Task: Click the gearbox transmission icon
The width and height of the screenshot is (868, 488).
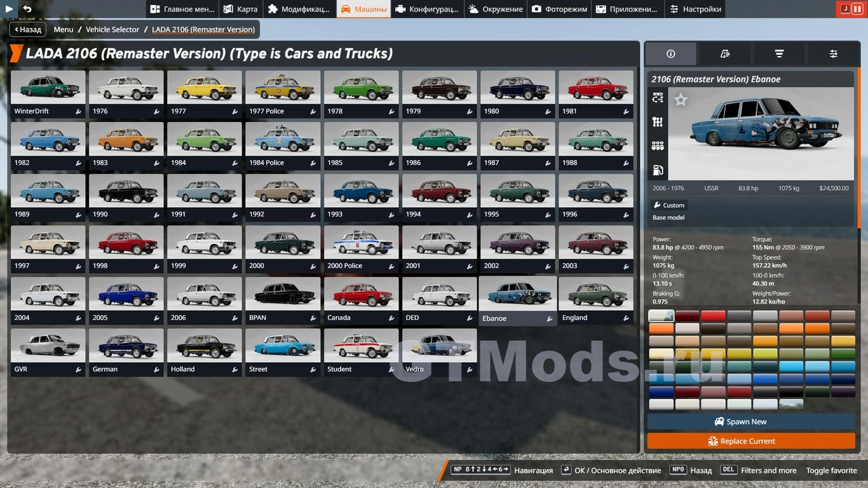Action: coord(658,122)
